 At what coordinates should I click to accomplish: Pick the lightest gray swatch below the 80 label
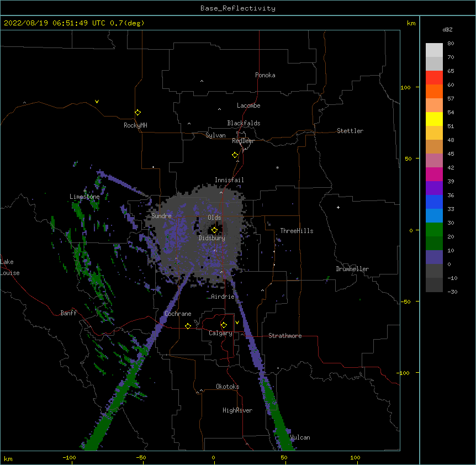pyautogui.click(x=434, y=50)
